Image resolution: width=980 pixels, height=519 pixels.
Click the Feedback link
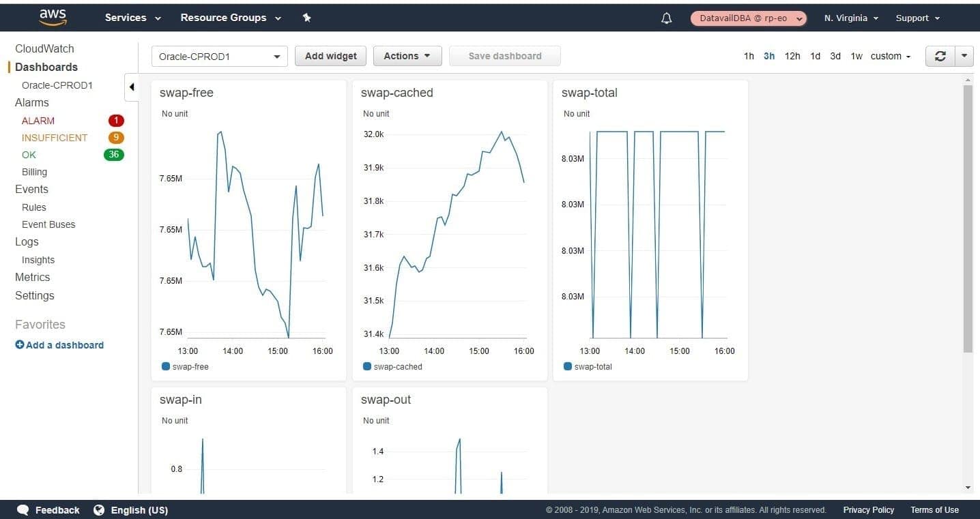pos(57,510)
